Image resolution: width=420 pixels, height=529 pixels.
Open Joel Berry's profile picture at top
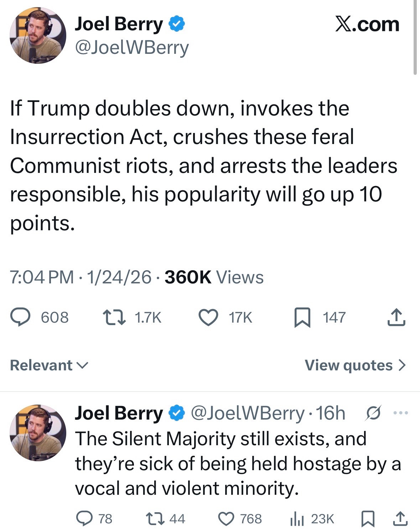[38, 35]
